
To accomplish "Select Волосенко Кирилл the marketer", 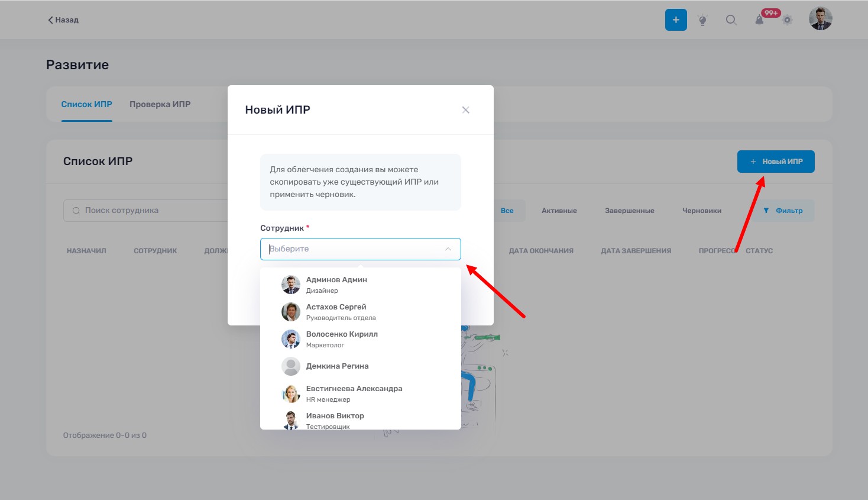I will point(342,339).
